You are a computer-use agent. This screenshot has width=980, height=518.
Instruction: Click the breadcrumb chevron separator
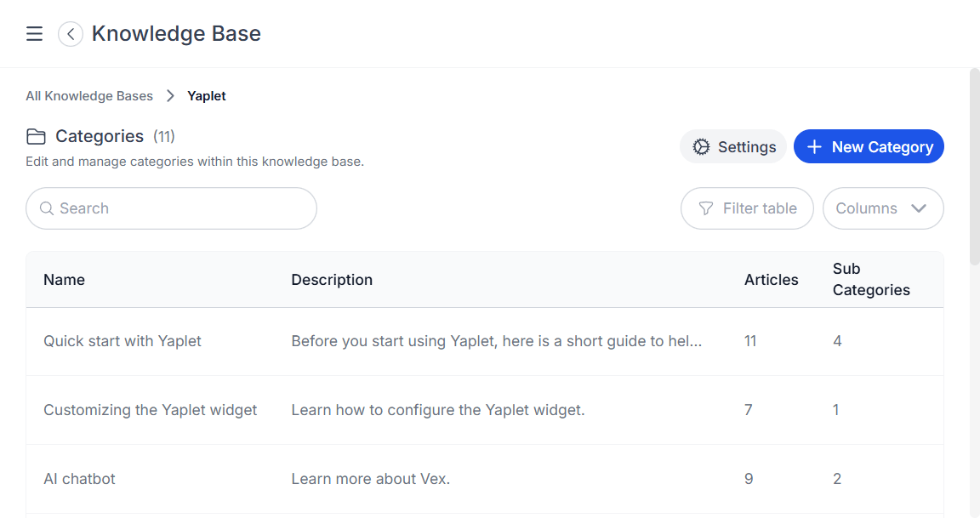coord(170,96)
